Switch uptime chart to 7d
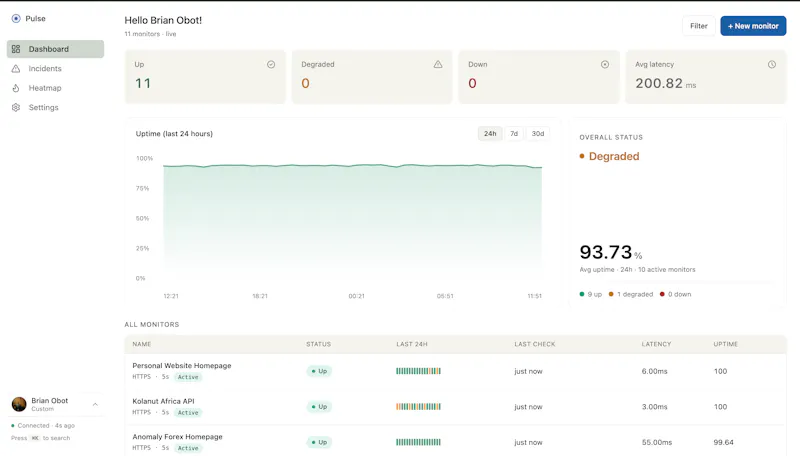 pos(514,134)
